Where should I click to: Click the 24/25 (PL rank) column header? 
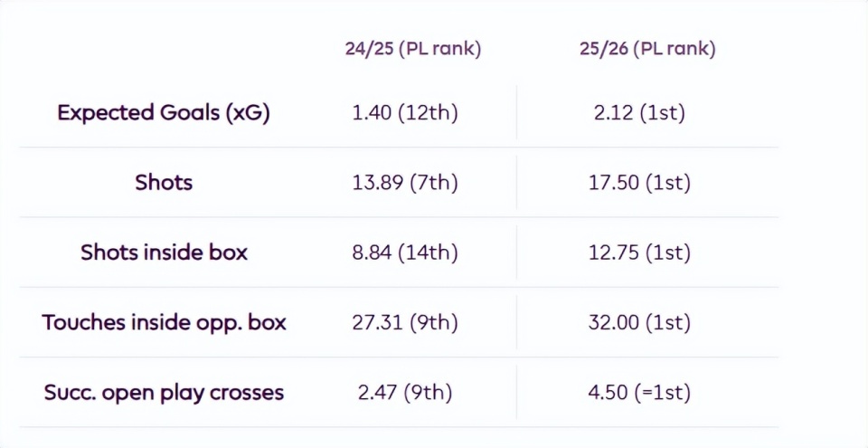pyautogui.click(x=412, y=49)
